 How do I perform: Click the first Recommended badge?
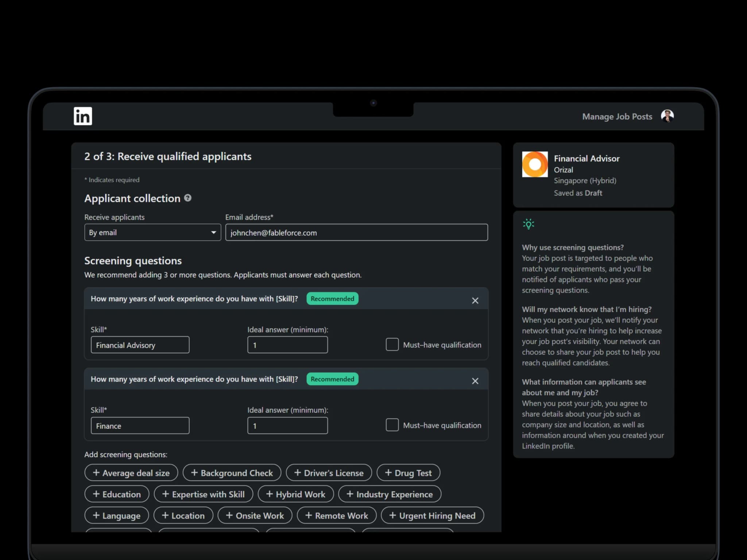[x=332, y=299]
